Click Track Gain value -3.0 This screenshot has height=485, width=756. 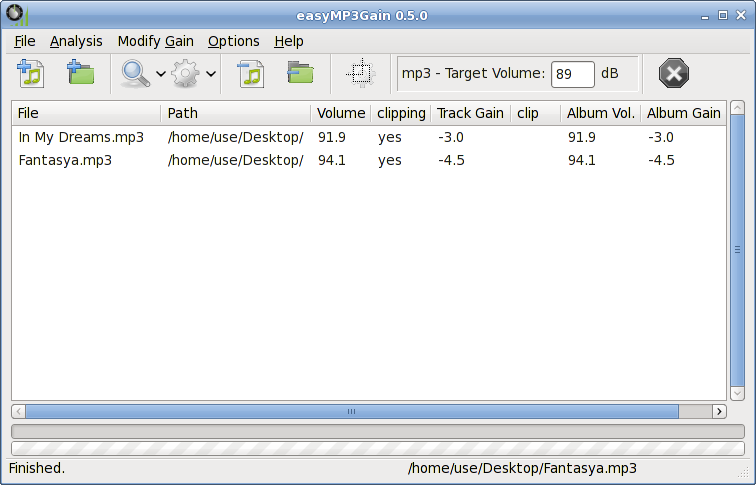tap(451, 137)
